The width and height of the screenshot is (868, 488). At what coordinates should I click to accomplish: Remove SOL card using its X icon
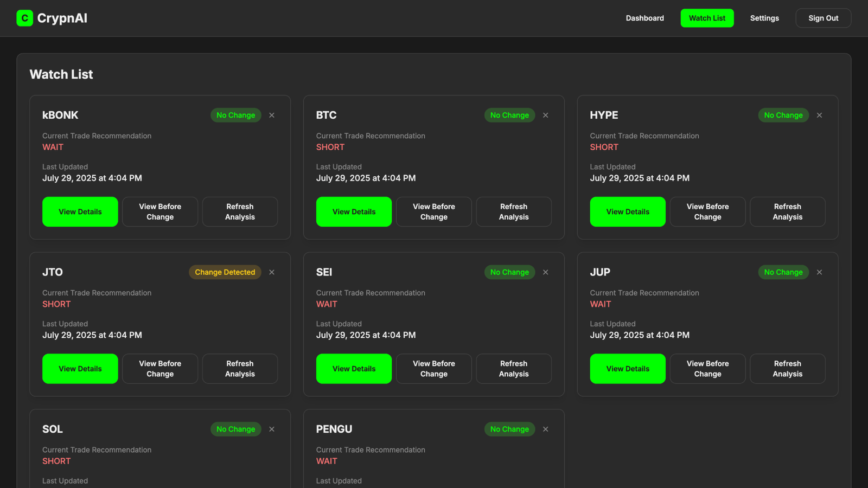click(x=272, y=429)
